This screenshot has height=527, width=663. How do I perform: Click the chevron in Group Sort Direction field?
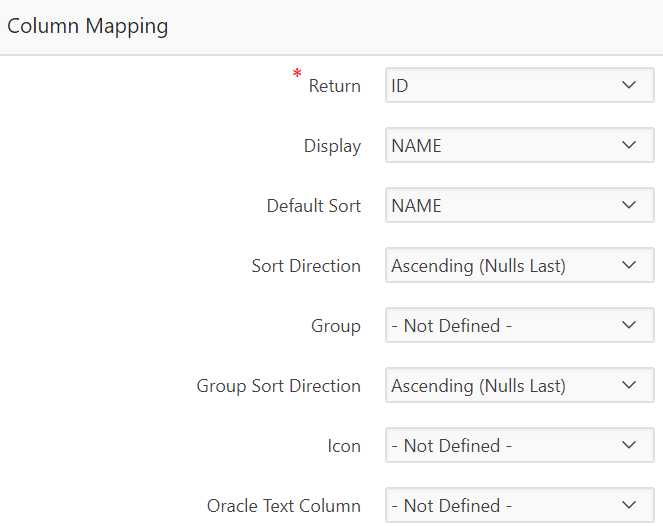click(629, 386)
